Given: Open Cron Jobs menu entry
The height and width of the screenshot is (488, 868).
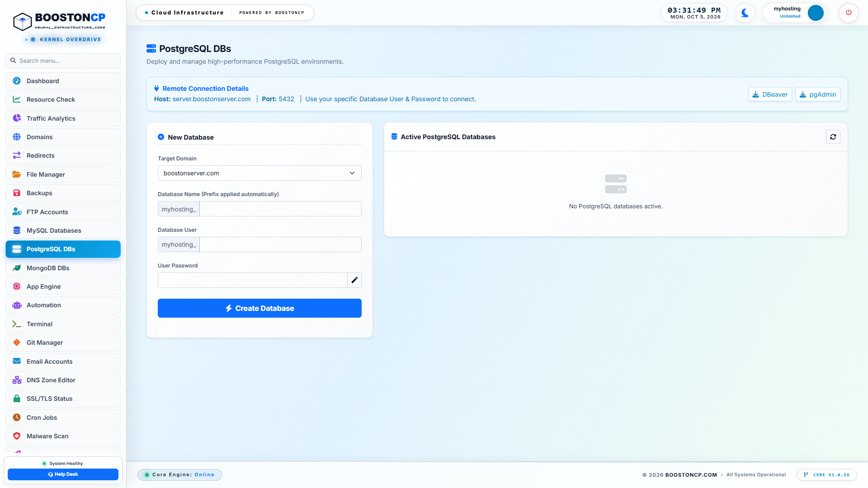Looking at the screenshot, I should (x=63, y=418).
